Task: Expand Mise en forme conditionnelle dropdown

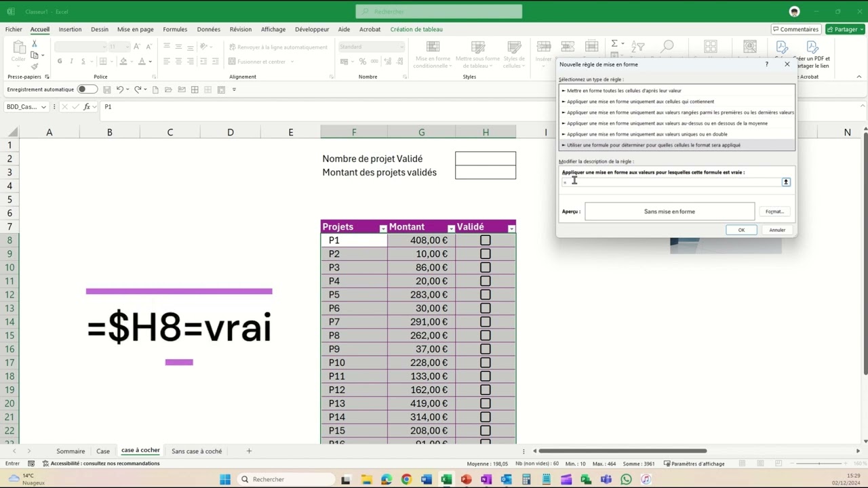Action: (451, 66)
